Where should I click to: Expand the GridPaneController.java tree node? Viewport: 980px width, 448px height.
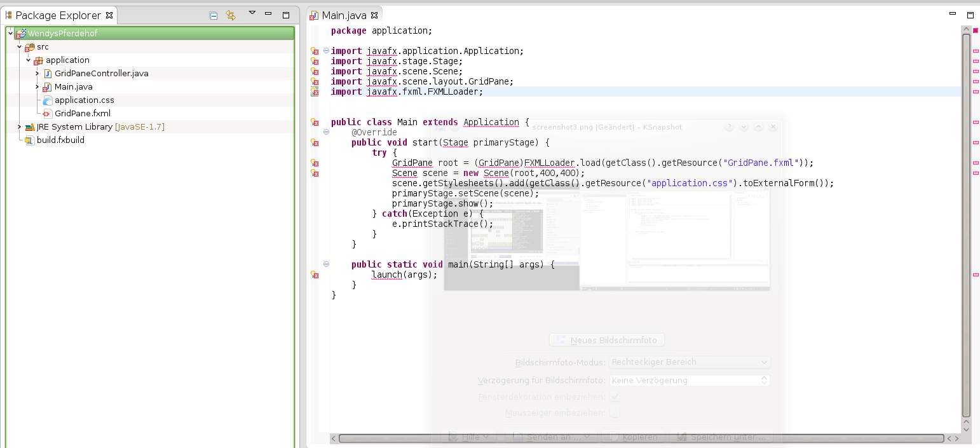37,74
